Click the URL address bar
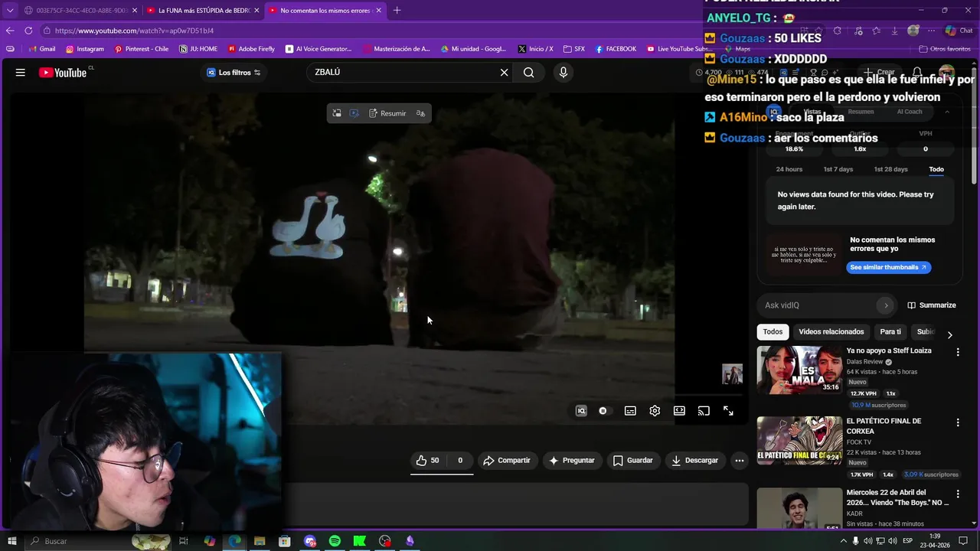980x551 pixels. 367,31
